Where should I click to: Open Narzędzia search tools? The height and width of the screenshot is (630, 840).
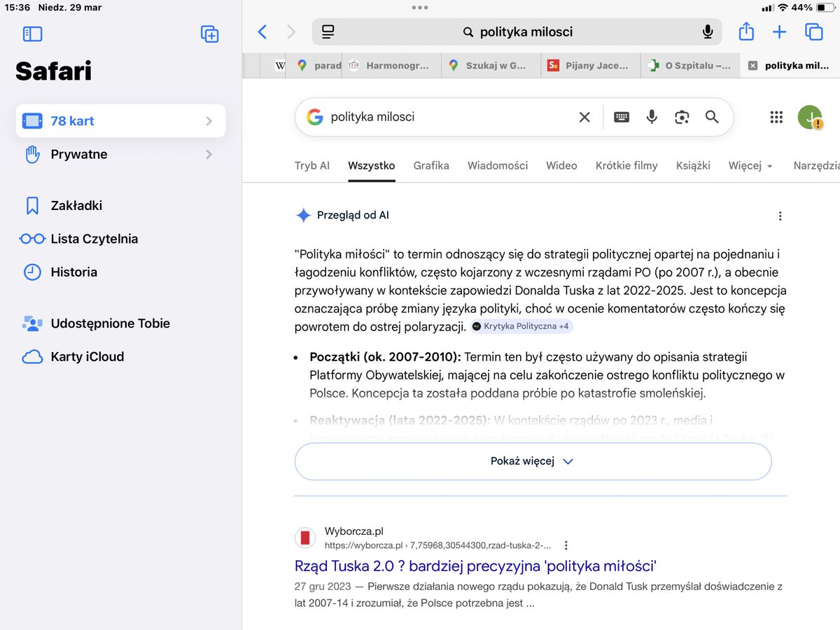(x=816, y=166)
